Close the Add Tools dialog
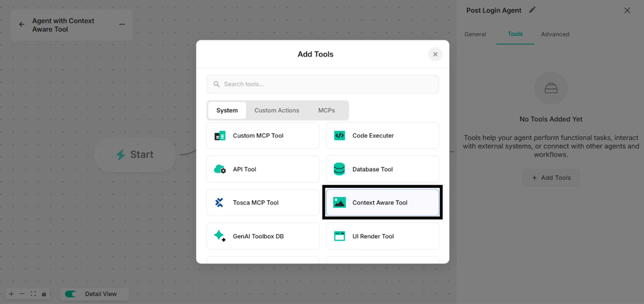 click(435, 54)
